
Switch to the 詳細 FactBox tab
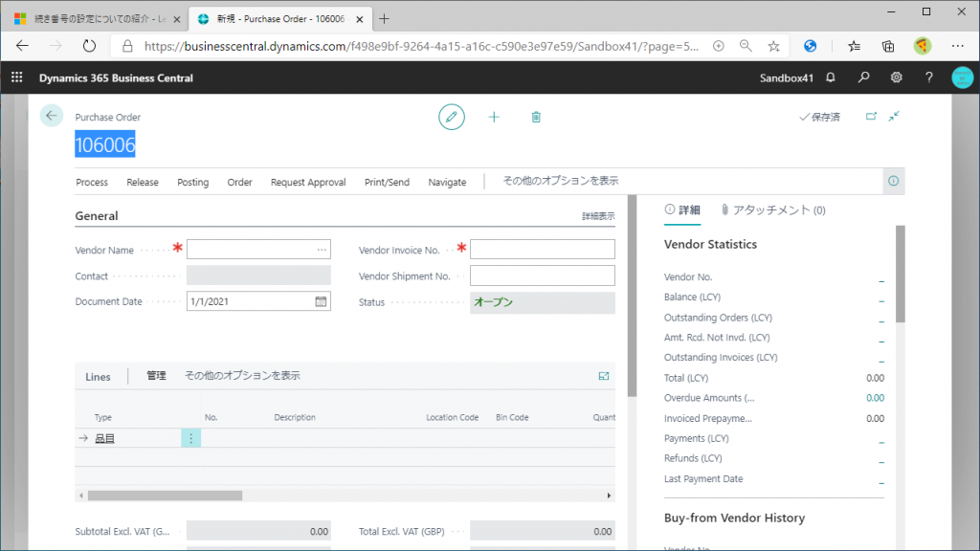[682, 209]
